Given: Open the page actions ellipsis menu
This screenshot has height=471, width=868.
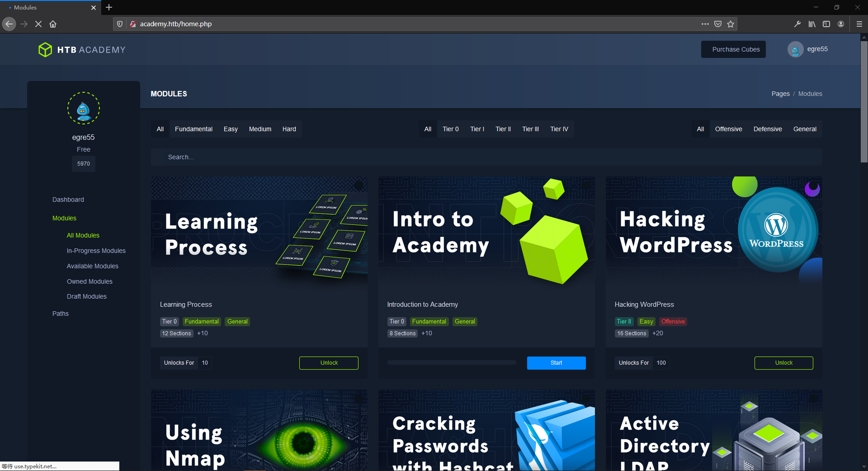Looking at the screenshot, I should point(705,24).
